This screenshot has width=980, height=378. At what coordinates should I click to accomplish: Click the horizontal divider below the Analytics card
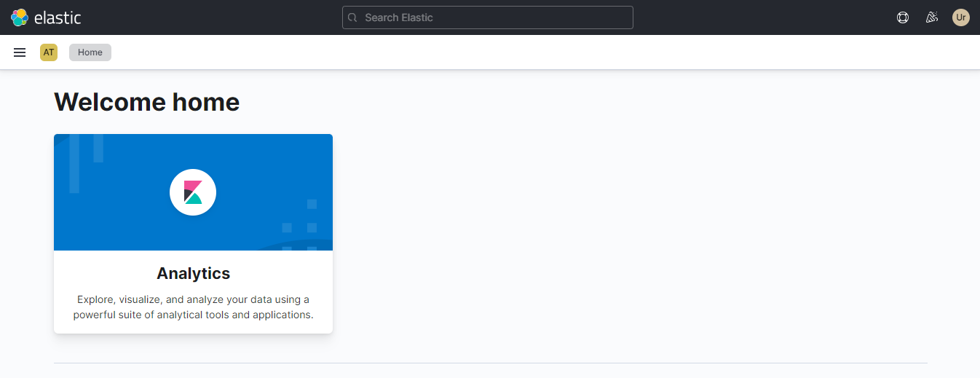(490, 363)
